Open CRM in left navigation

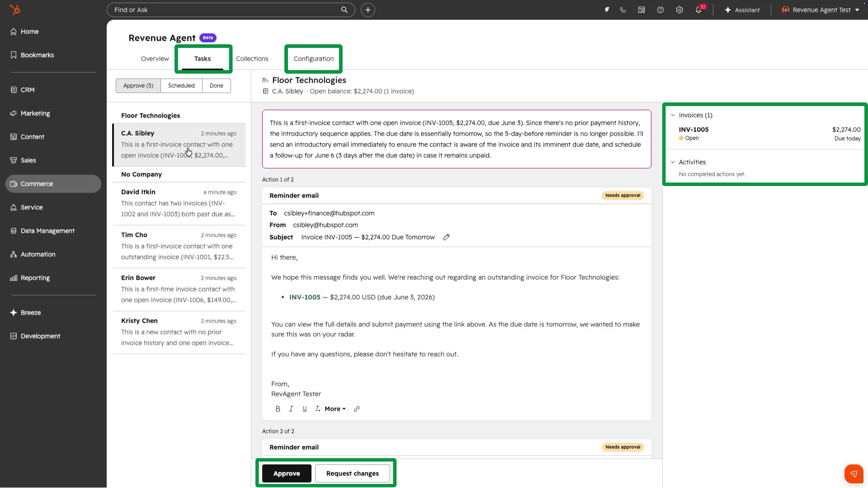[x=53, y=90]
